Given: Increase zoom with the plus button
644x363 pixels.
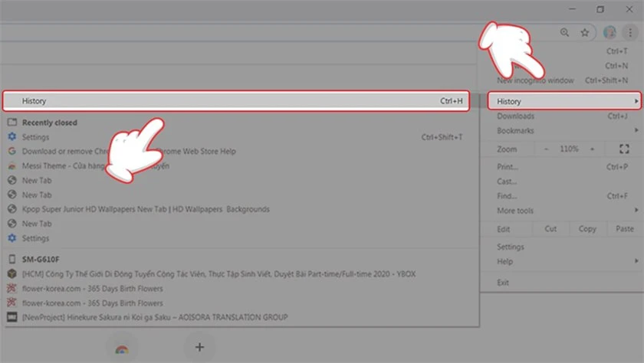Looking at the screenshot, I should (592, 149).
